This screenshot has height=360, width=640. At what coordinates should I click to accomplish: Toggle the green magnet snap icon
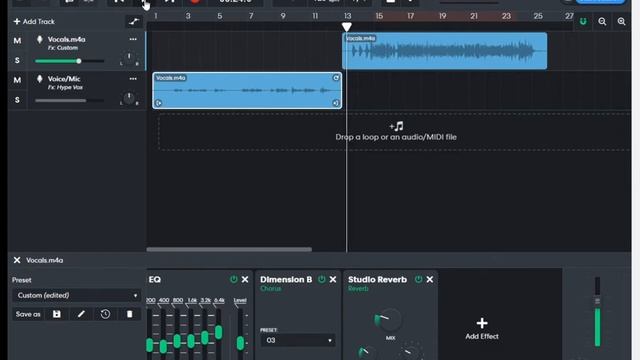click(x=583, y=22)
